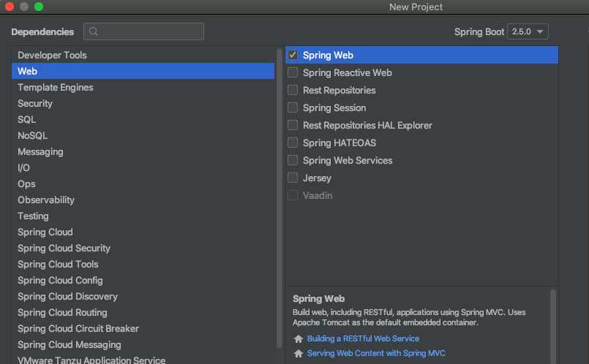Open the Testing category
Image resolution: width=589 pixels, height=364 pixels.
click(x=143, y=216)
